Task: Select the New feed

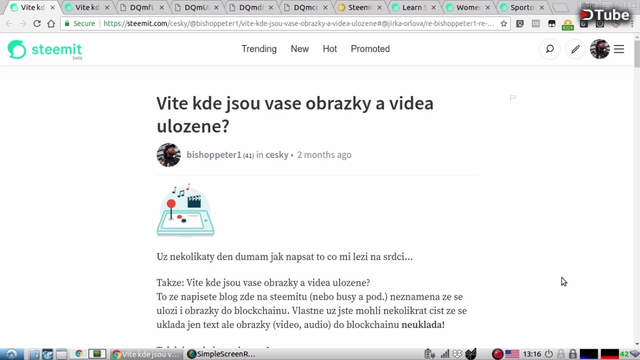Action: click(300, 49)
